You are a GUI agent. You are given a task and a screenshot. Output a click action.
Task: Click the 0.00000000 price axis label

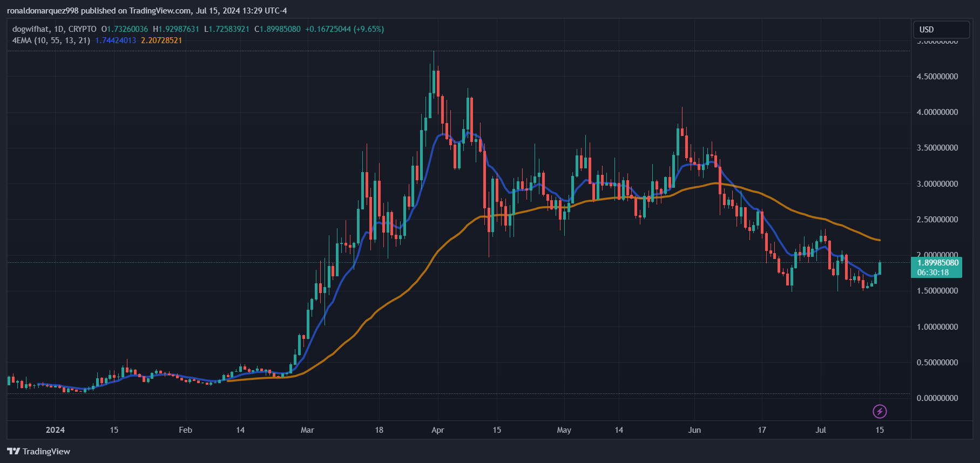pyautogui.click(x=937, y=398)
